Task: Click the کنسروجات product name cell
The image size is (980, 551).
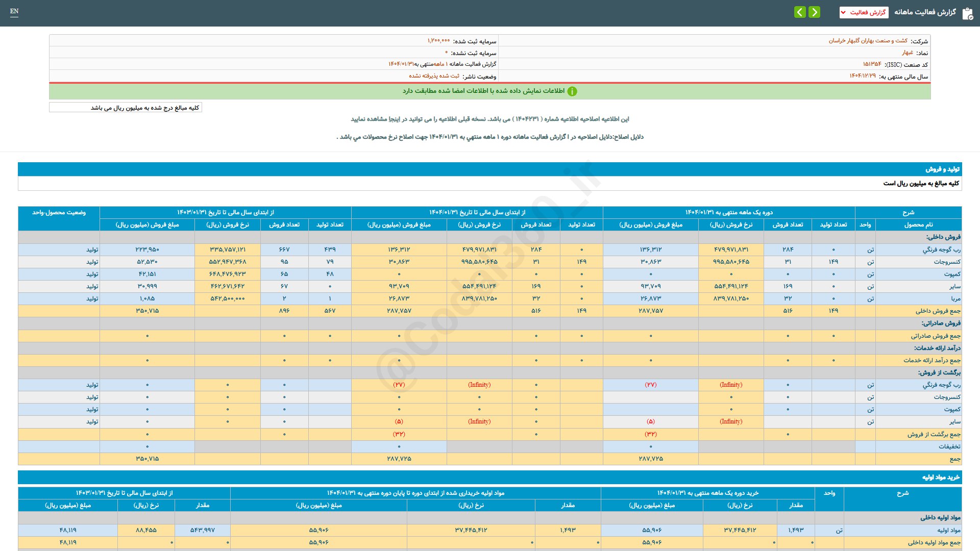Action: click(x=947, y=262)
